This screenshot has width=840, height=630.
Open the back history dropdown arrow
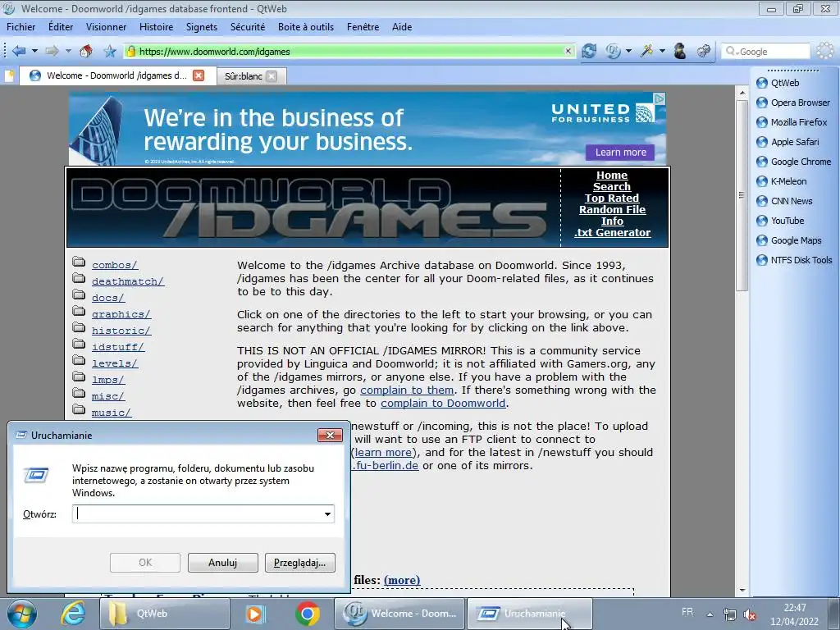pyautogui.click(x=34, y=51)
